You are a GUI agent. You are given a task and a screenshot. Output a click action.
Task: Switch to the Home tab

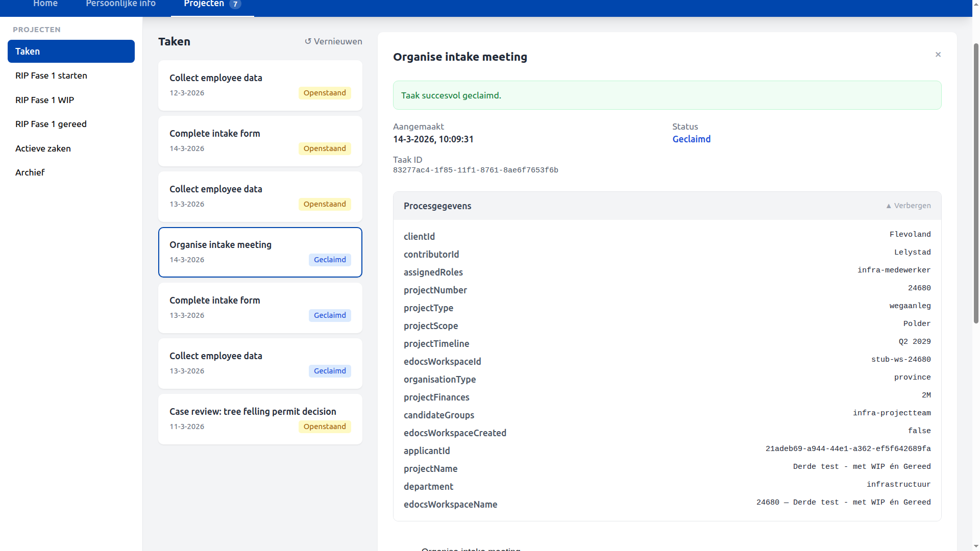coord(45,4)
